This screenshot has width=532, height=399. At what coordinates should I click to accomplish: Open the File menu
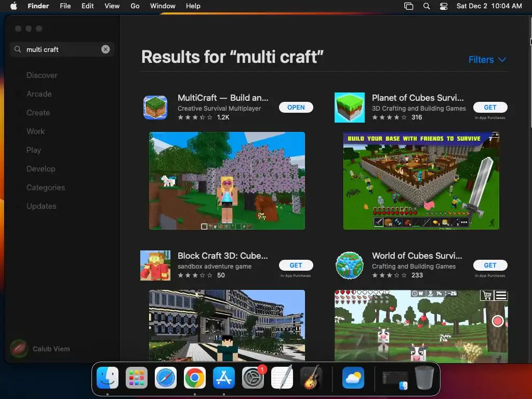(65, 6)
